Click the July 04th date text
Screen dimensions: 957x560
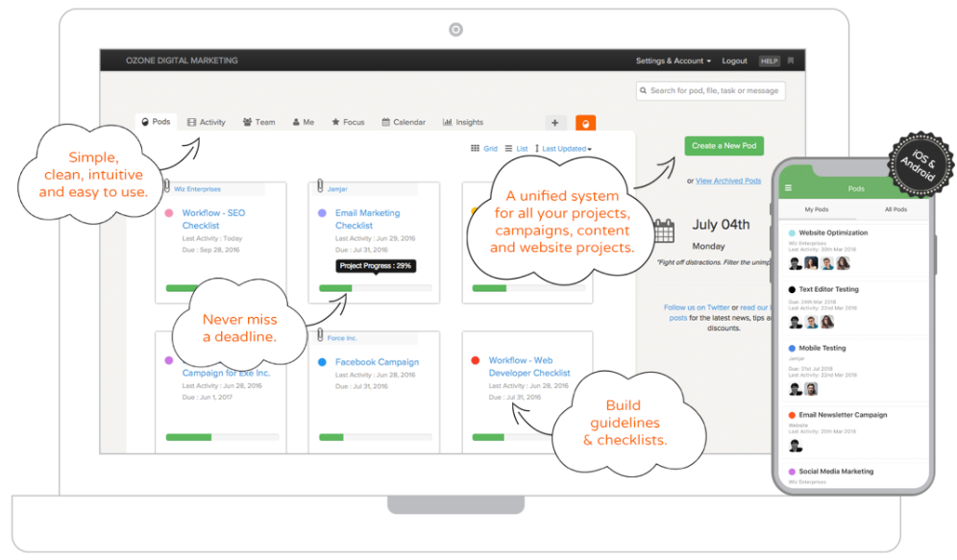721,225
